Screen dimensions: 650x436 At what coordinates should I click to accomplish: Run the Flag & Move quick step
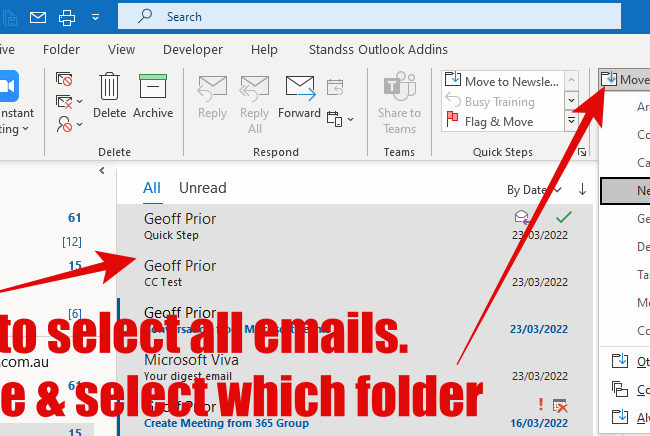click(x=497, y=122)
